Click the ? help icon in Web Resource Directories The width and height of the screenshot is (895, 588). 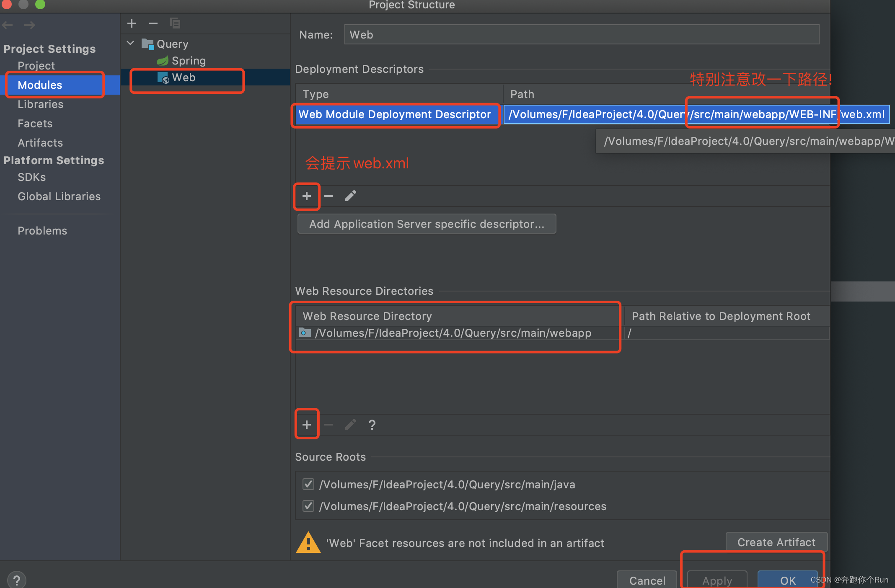click(372, 424)
